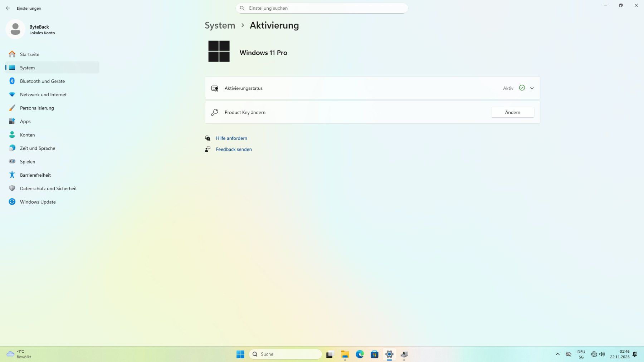Click the Windows Update sync icon
This screenshot has width=644, height=362.
point(12,202)
